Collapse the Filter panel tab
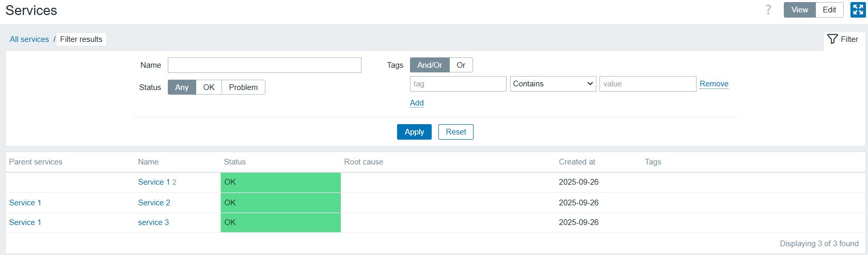The height and width of the screenshot is (255, 868). point(843,39)
